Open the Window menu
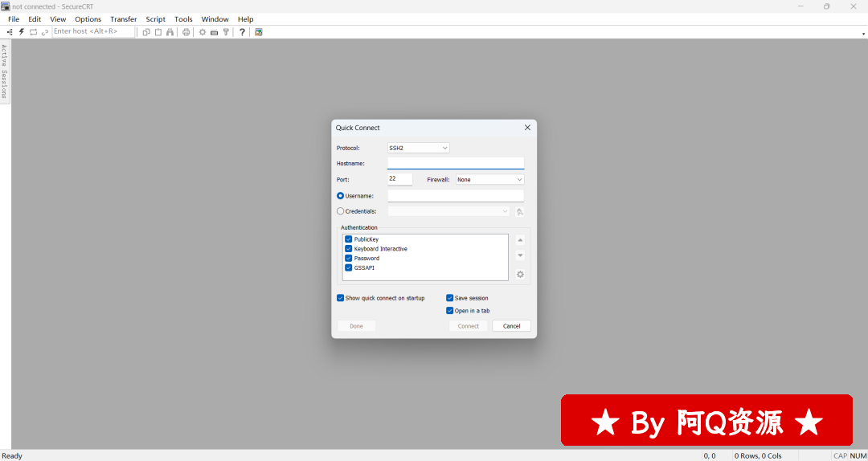This screenshot has height=461, width=868. pyautogui.click(x=215, y=18)
